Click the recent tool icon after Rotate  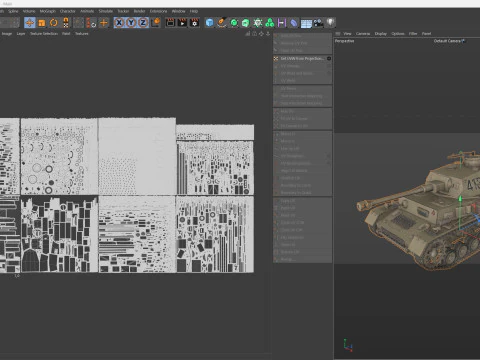(66, 23)
